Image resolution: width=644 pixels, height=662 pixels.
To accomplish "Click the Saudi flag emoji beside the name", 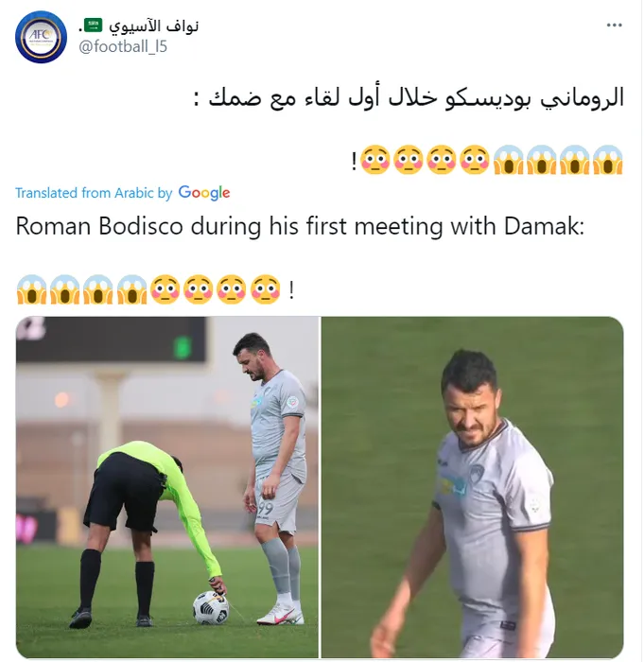I will 93,26.
